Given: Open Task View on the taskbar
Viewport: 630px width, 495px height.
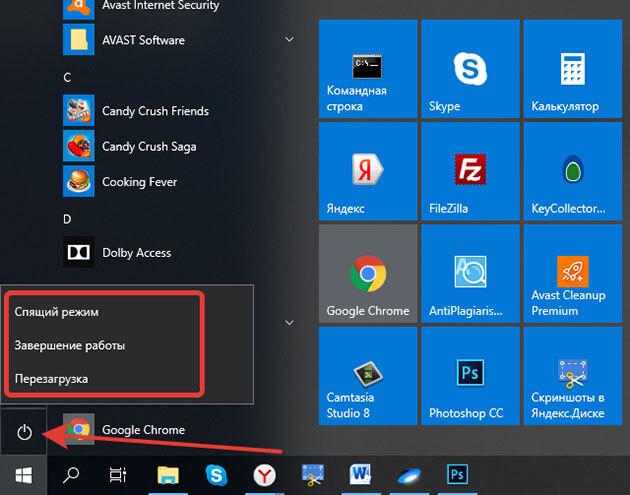Looking at the screenshot, I should (118, 475).
